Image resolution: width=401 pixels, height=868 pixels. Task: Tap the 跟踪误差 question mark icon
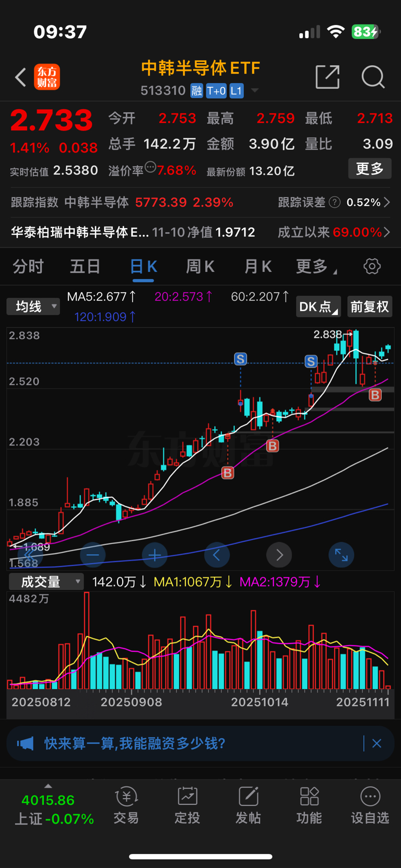[x=335, y=202]
